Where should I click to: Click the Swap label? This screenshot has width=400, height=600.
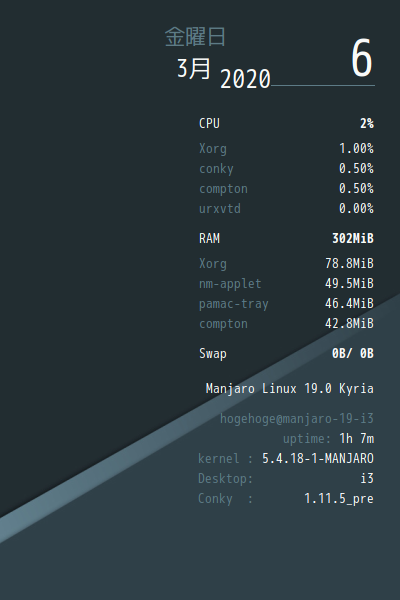(x=213, y=354)
